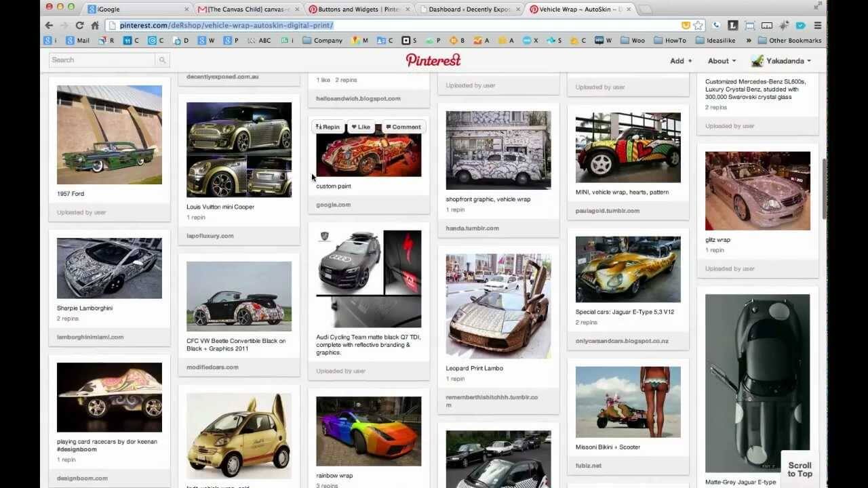This screenshot has width=868, height=488.
Task: Open the lamborghinimiami.com source link
Action: point(90,337)
